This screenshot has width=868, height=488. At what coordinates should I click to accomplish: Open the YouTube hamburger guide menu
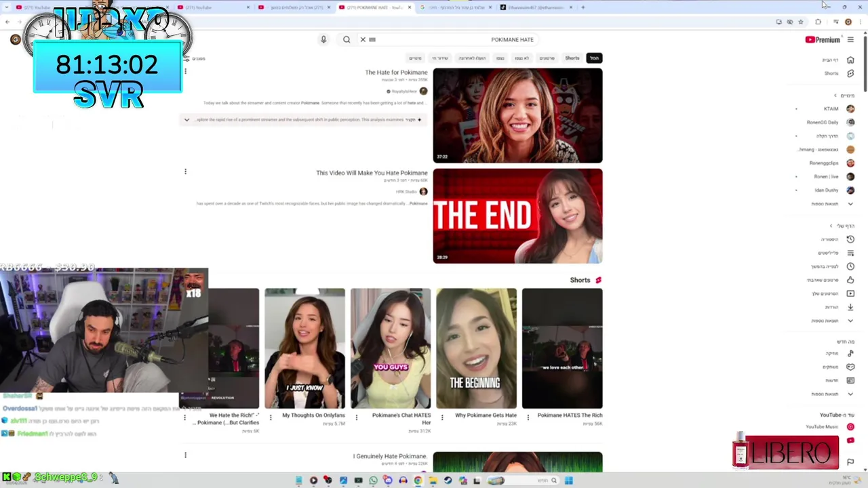(850, 40)
